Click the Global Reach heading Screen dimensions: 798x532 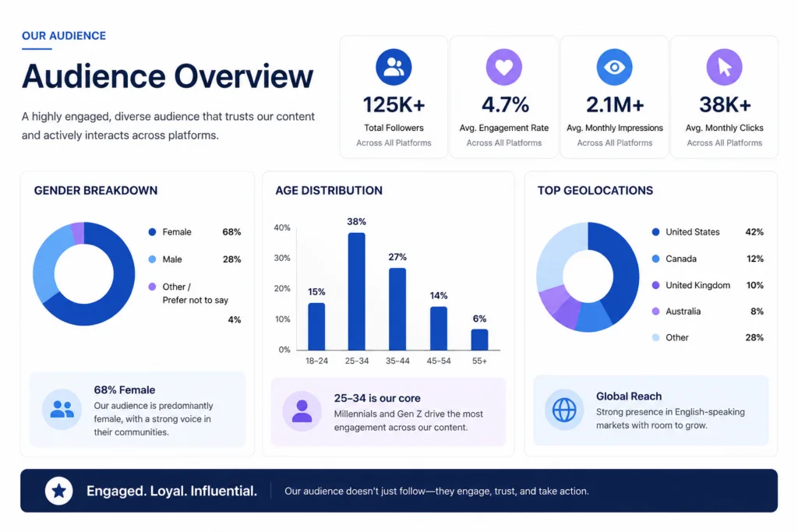[x=629, y=396]
